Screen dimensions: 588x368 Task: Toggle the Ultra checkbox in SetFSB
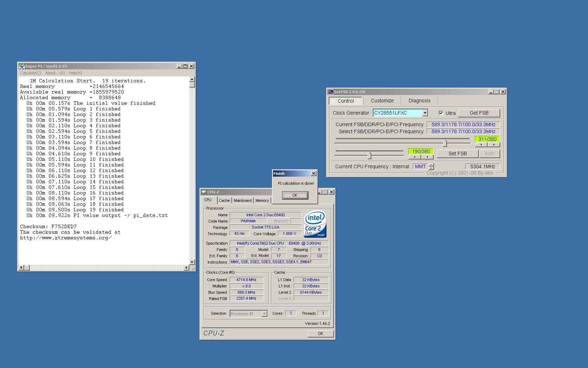pos(441,113)
